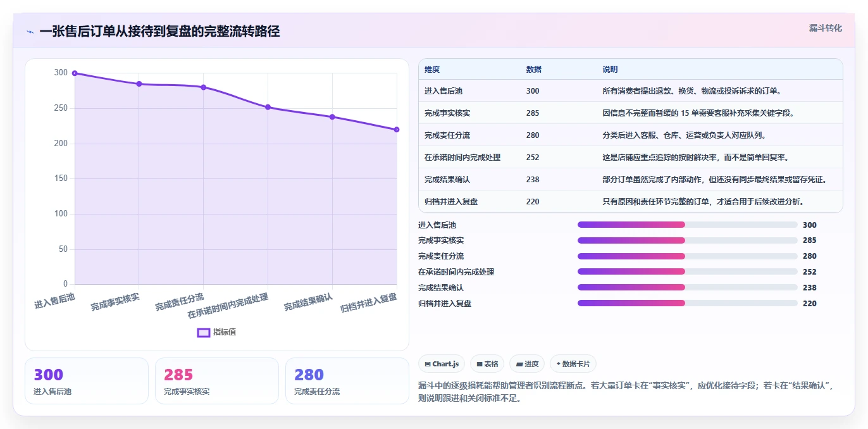Select the 表格 chip
Image resolution: width=868 pixels, height=429 pixels.
click(487, 364)
